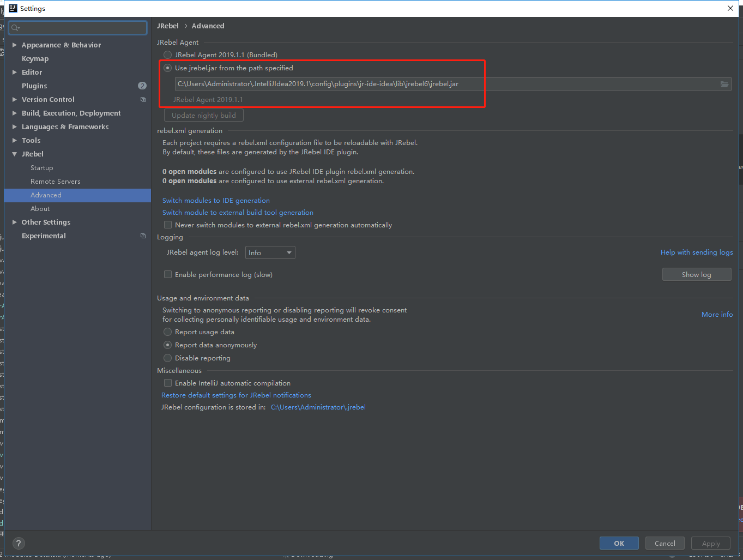743x560 pixels.
Task: Expand Build, Execution, Deployment node
Action: [x=15, y=113]
